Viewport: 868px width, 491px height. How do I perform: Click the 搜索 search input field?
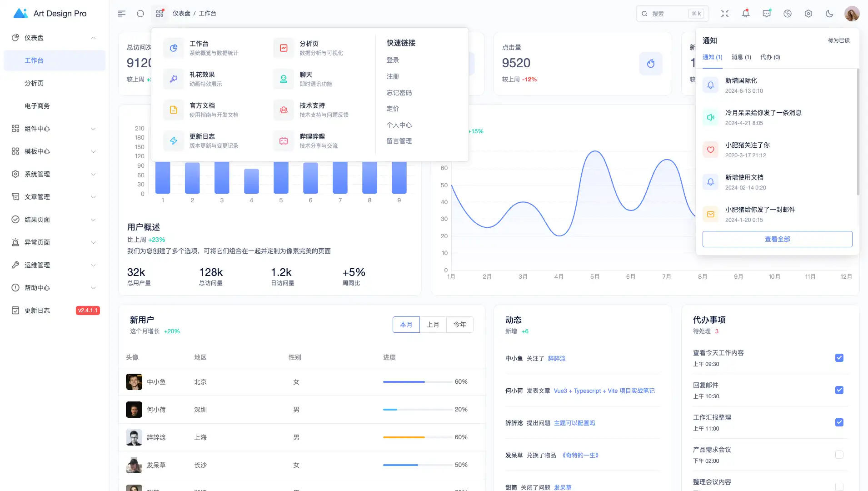668,14
